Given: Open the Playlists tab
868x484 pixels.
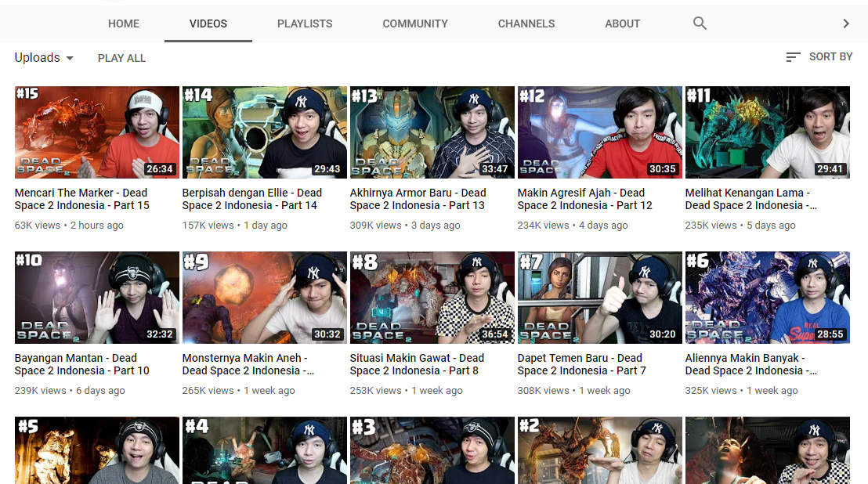Looking at the screenshot, I should pos(305,23).
